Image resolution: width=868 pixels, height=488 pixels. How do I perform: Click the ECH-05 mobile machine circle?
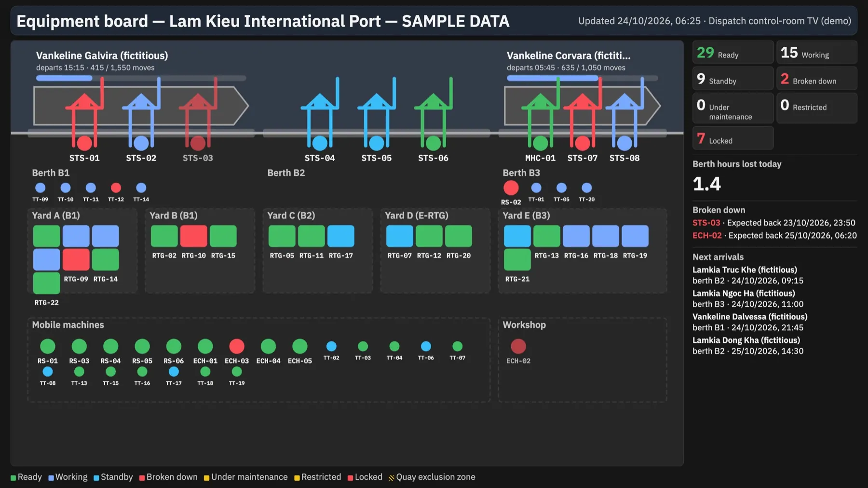(x=300, y=346)
